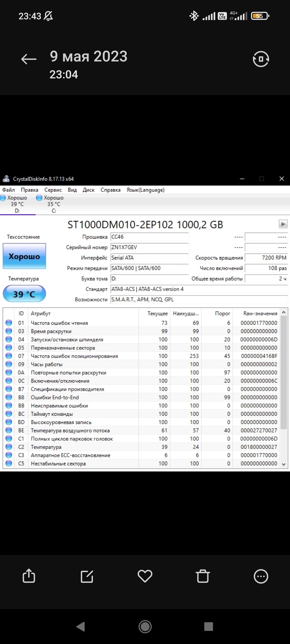Click the Порог column header
Image resolution: width=290 pixels, height=644 pixels.
[x=217, y=313]
